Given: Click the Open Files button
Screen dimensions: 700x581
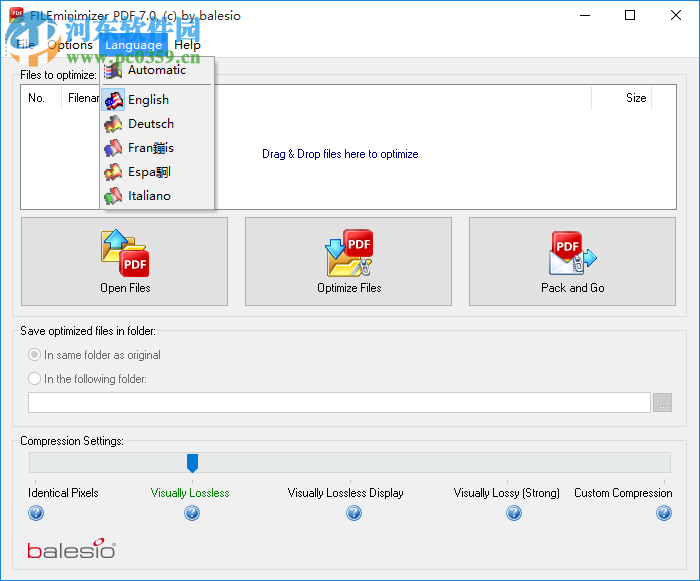Looking at the screenshot, I should pos(125,262).
